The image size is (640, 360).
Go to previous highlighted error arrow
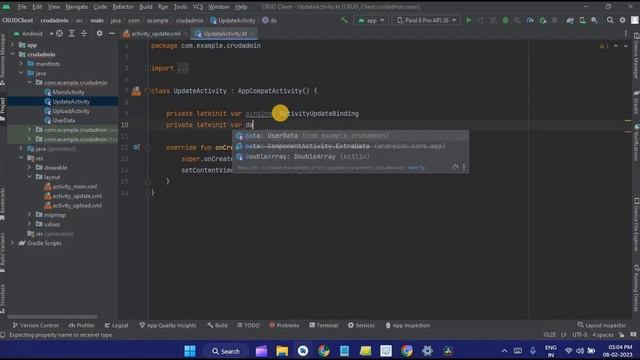coord(616,46)
